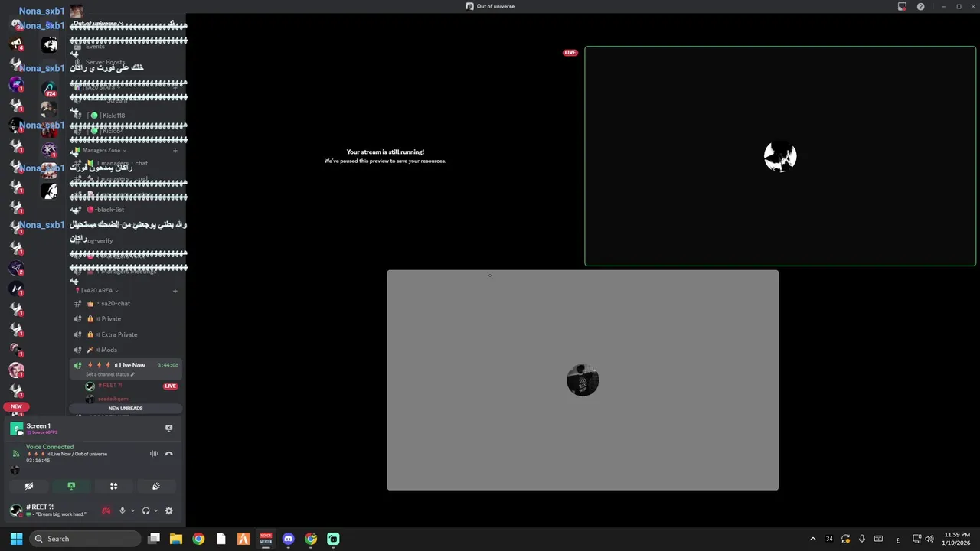Add channel to sA20 AREA category
980x551 pixels.
[175, 291]
